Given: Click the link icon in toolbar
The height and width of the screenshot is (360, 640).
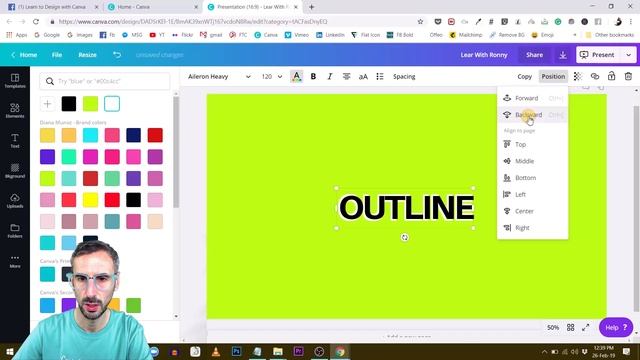Looking at the screenshot, I should pyautogui.click(x=595, y=76).
